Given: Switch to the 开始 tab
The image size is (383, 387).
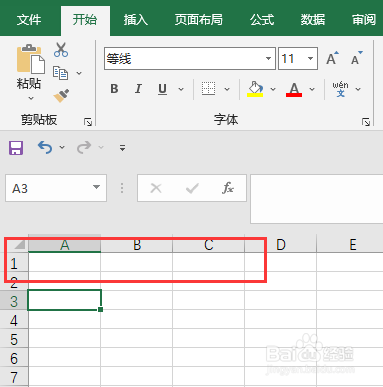Looking at the screenshot, I should click(x=85, y=20).
